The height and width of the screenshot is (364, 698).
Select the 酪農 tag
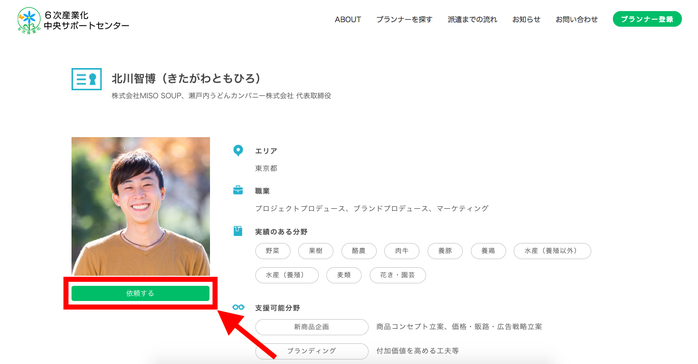pyautogui.click(x=359, y=251)
